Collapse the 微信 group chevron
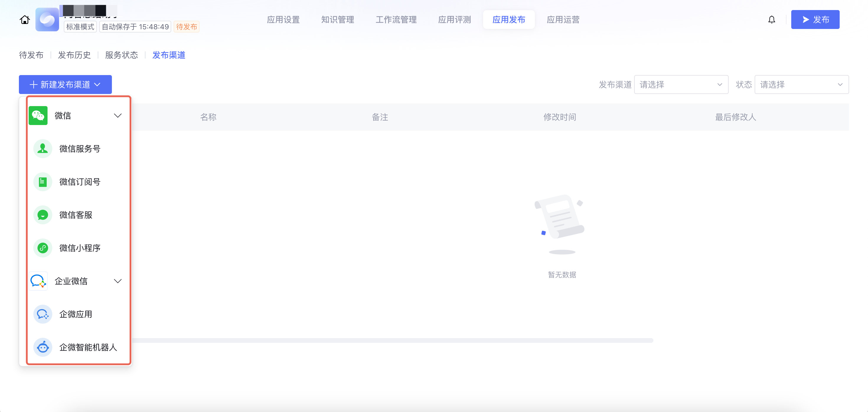868x412 pixels. coord(118,116)
